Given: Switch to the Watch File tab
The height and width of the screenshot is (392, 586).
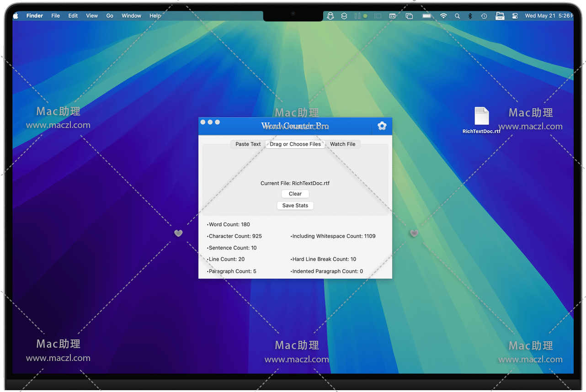Looking at the screenshot, I should tap(342, 144).
